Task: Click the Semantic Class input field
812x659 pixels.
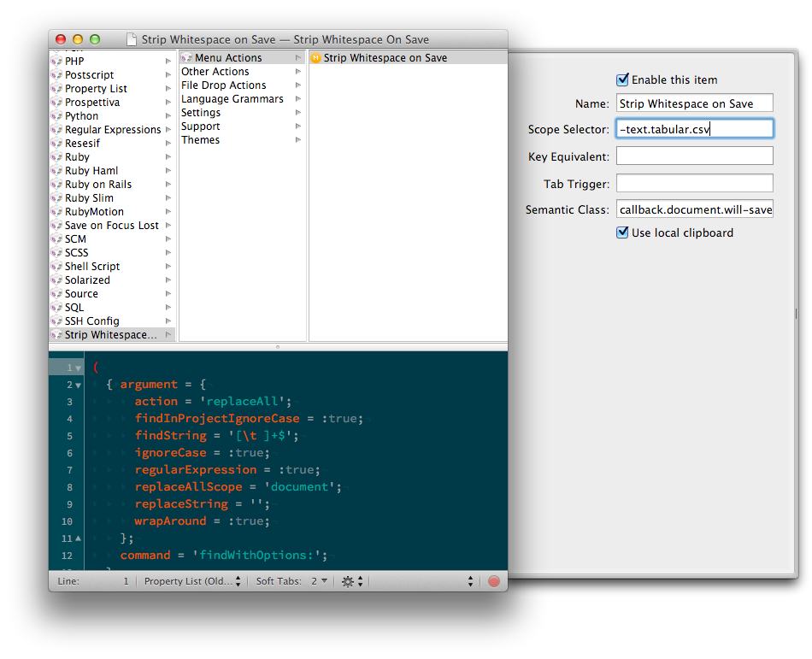Action: [x=694, y=209]
